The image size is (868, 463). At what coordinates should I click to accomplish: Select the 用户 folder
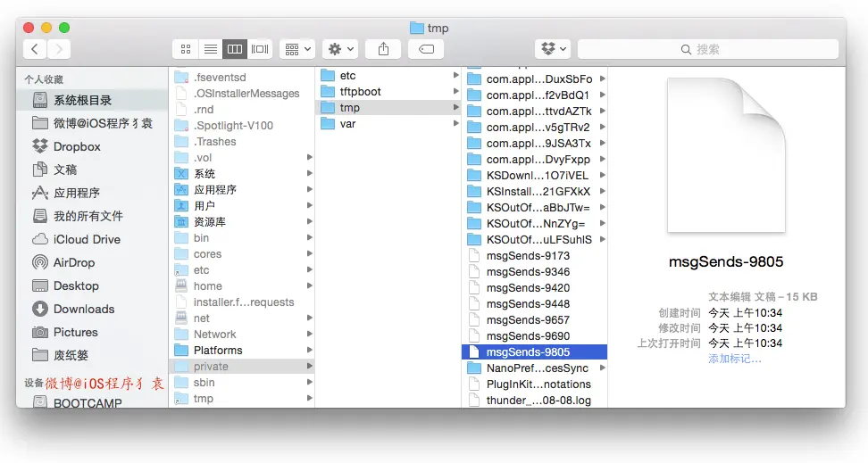242,206
